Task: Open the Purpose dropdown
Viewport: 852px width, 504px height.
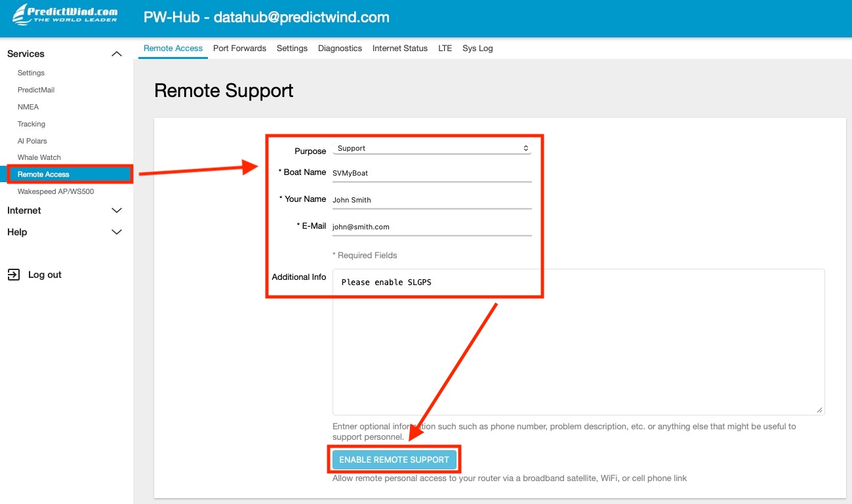Action: [432, 147]
